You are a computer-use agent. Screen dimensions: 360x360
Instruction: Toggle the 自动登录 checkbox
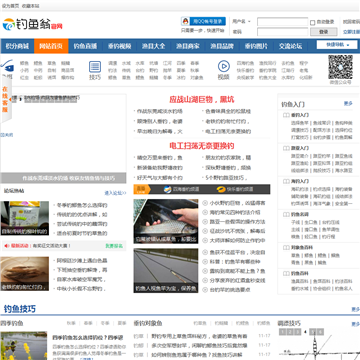coord(313,23)
